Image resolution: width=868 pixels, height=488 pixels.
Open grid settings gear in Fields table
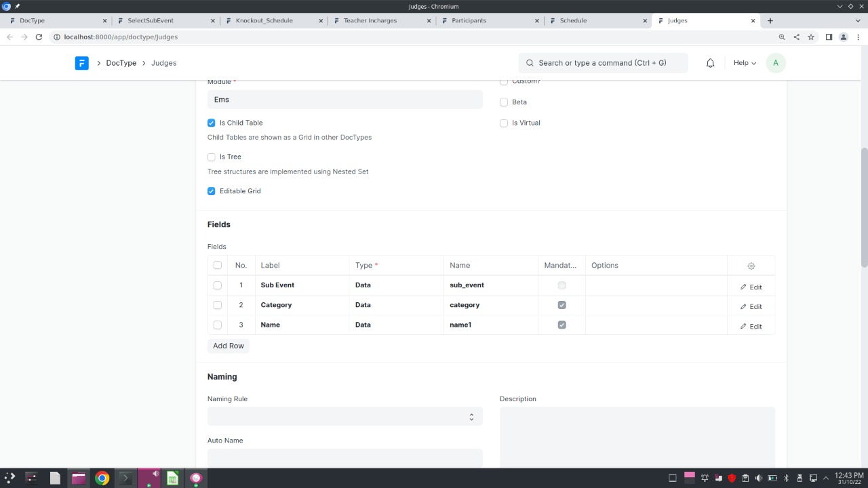[x=751, y=266]
